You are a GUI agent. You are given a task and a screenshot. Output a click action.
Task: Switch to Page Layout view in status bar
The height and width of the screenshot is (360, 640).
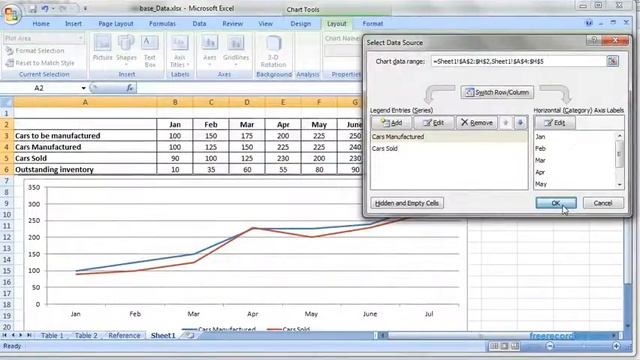point(504,346)
